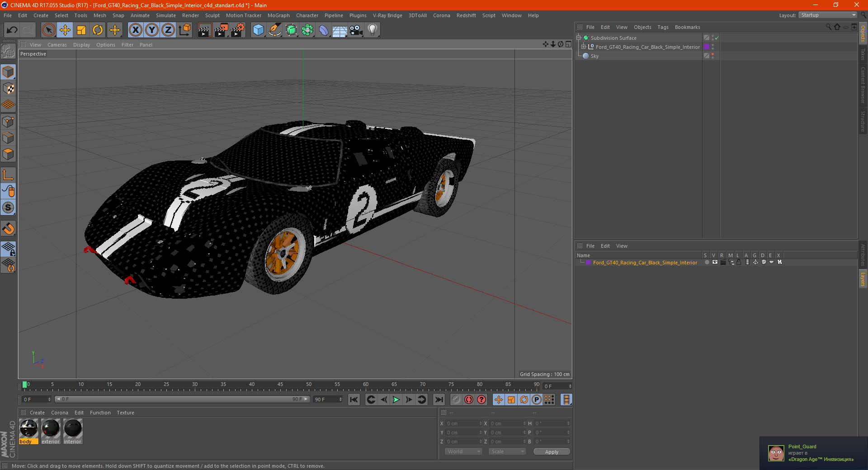Image resolution: width=868 pixels, height=470 pixels.
Task: Open the spline Pen tool
Action: [x=274, y=30]
